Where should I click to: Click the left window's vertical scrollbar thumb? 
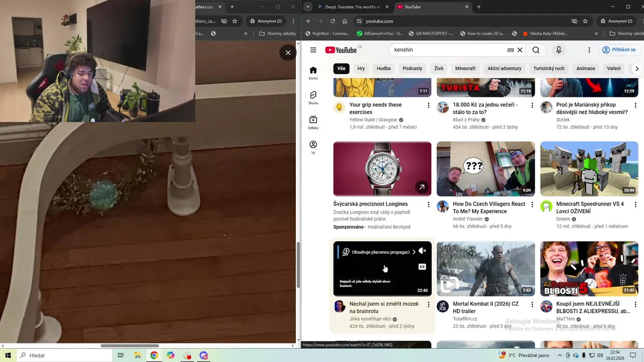(298, 265)
